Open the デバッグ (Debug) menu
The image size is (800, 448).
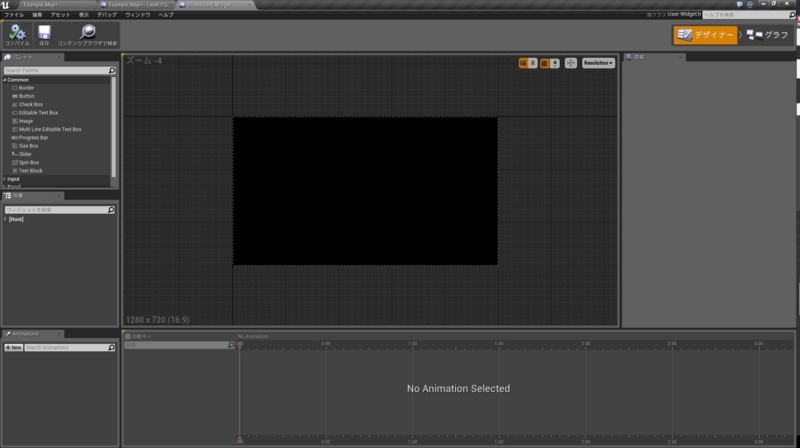pos(107,15)
